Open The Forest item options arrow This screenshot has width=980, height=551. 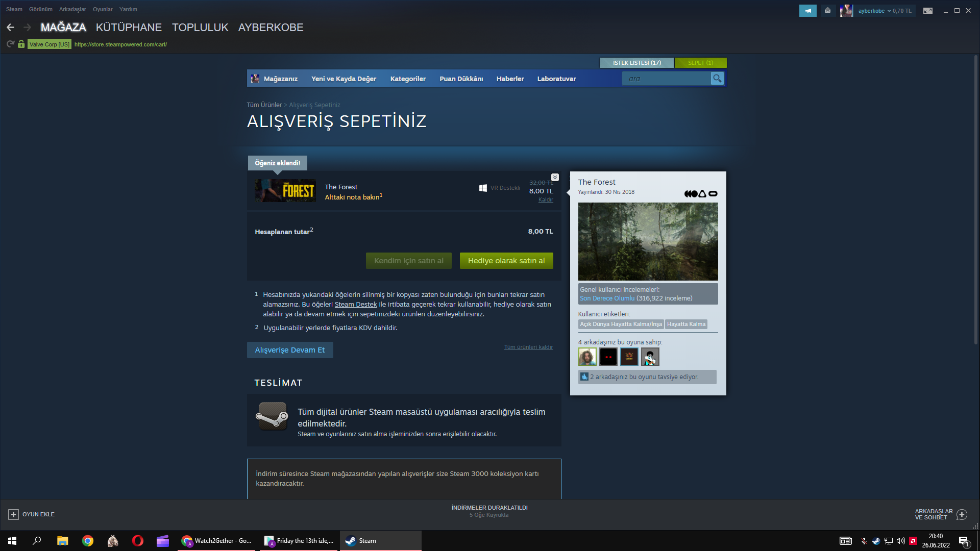pyautogui.click(x=555, y=178)
